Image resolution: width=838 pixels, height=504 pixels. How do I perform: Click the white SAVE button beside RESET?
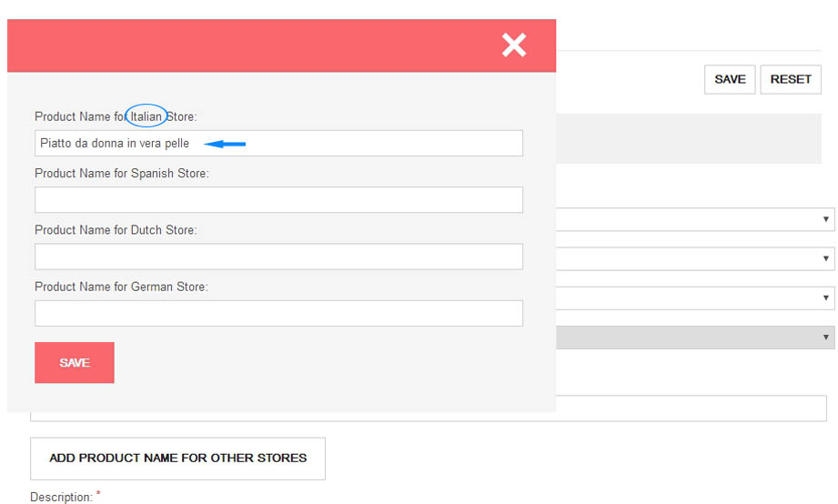pyautogui.click(x=730, y=79)
